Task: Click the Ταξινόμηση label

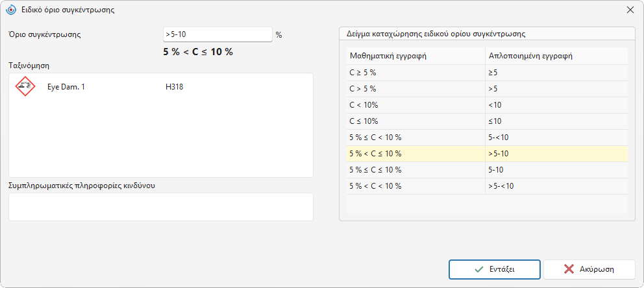Action: point(30,66)
